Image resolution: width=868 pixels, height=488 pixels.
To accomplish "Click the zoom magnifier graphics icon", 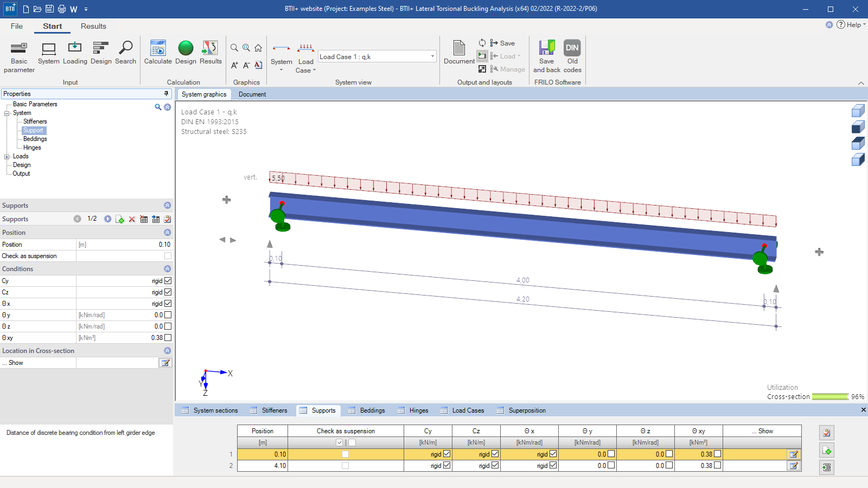I will [x=234, y=48].
